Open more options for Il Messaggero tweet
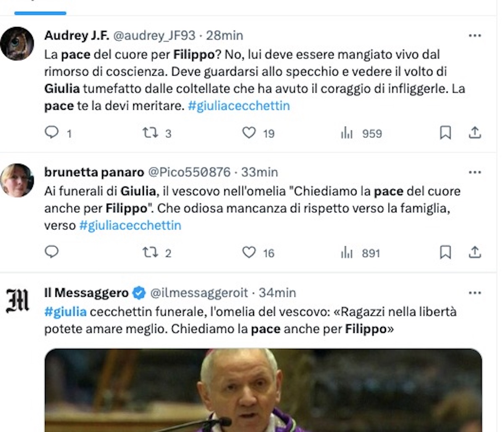 tap(475, 293)
